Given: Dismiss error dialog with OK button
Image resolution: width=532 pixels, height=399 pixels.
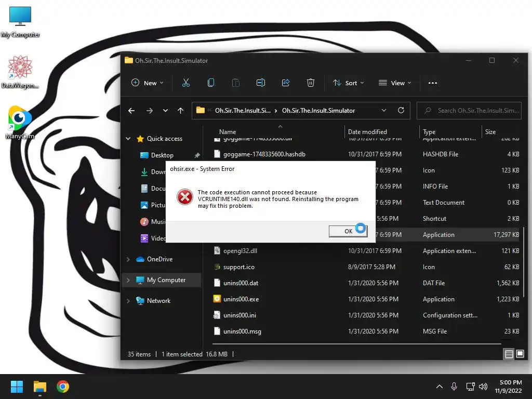Looking at the screenshot, I should click(x=348, y=231).
